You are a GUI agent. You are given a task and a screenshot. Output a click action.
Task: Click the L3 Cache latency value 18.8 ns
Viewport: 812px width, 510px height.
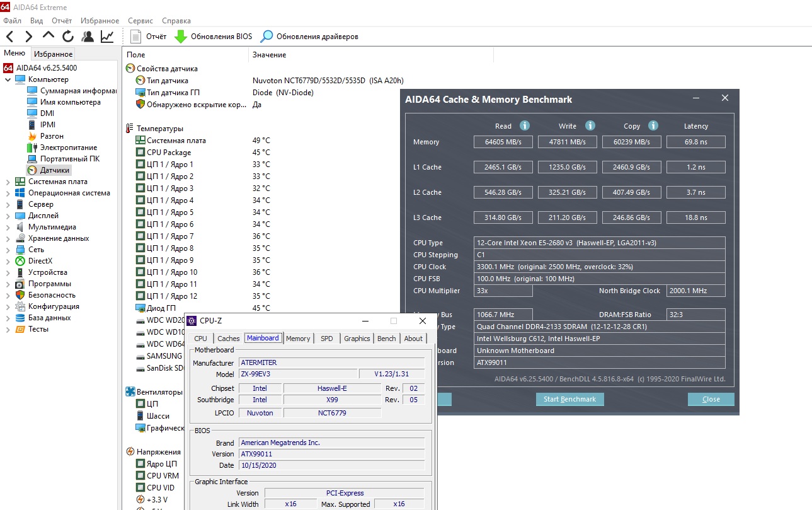(696, 217)
